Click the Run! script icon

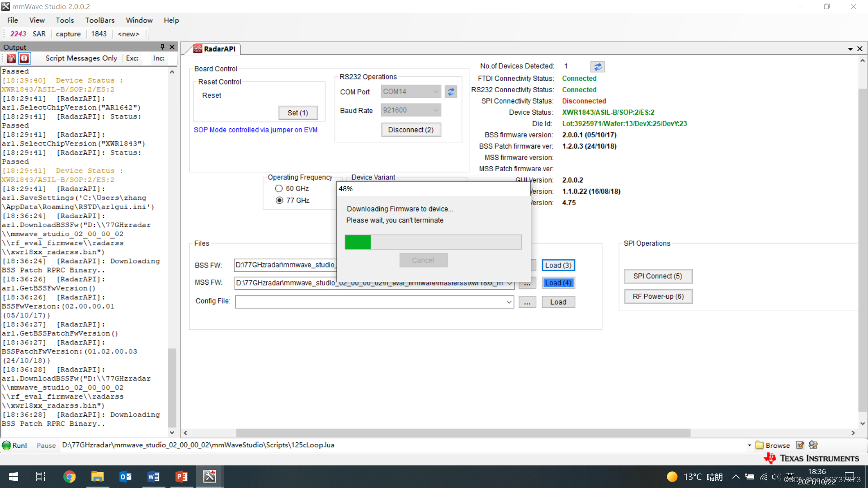[x=7, y=445]
